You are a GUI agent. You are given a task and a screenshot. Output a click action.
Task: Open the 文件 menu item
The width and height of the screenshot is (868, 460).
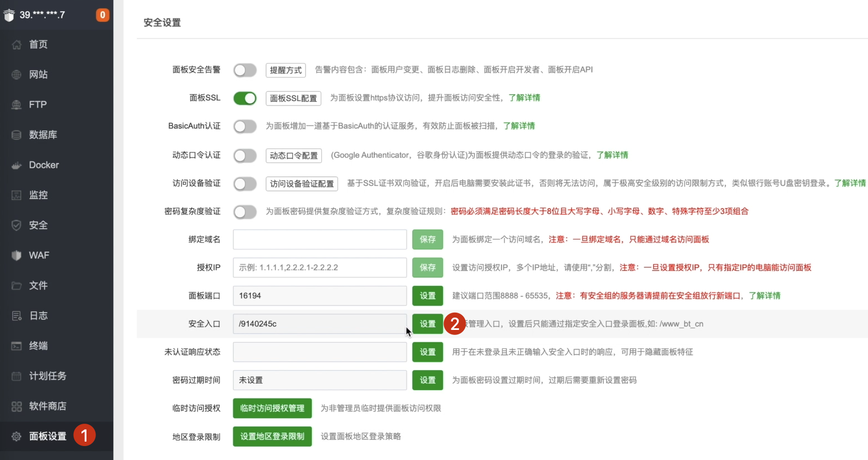[38, 286]
